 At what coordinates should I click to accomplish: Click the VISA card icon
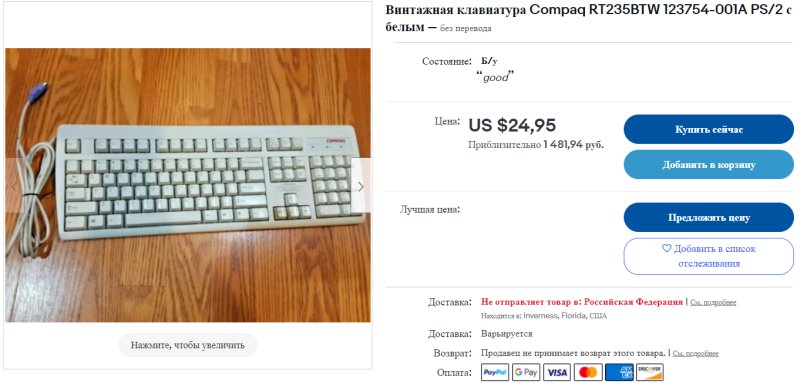point(556,372)
